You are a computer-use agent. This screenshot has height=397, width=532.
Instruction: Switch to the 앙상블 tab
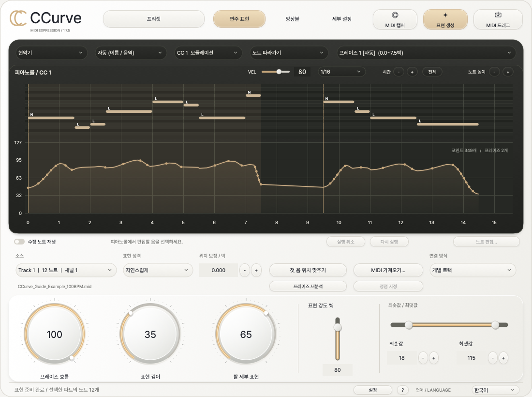[x=292, y=19]
